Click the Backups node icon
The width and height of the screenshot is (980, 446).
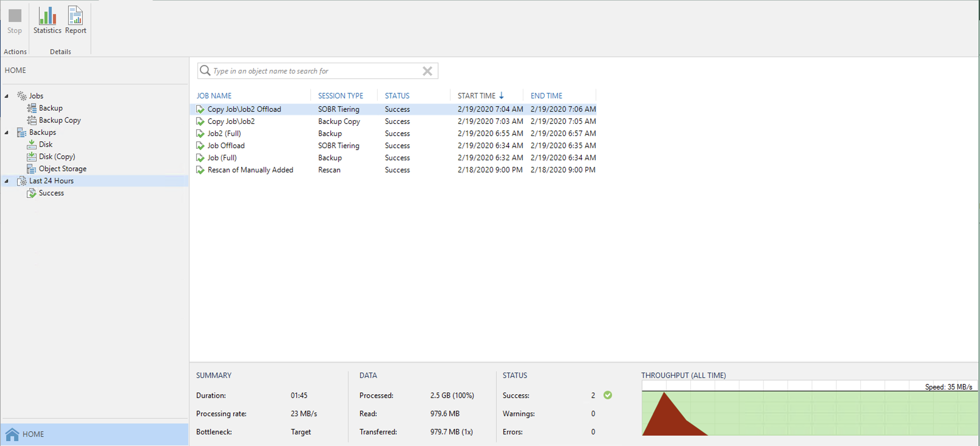click(x=22, y=132)
